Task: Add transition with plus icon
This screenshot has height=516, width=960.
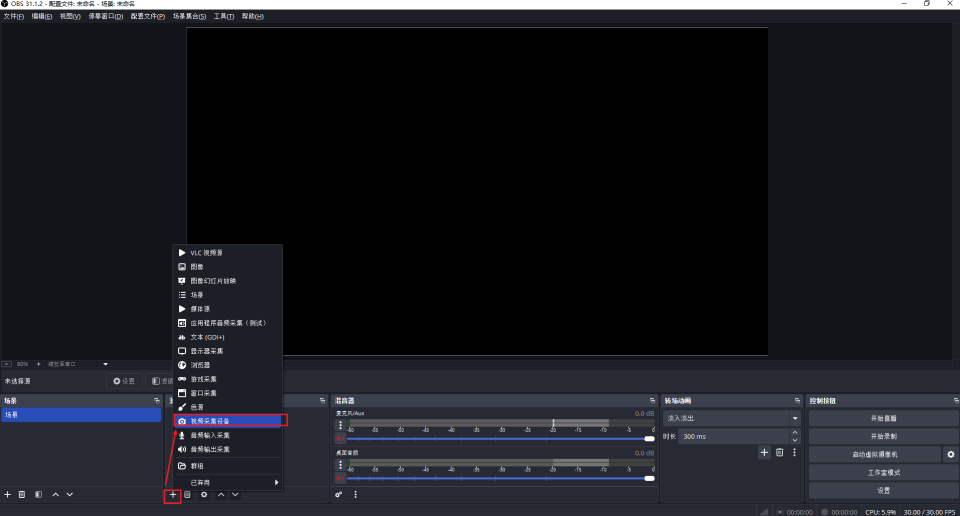Action: coord(764,452)
